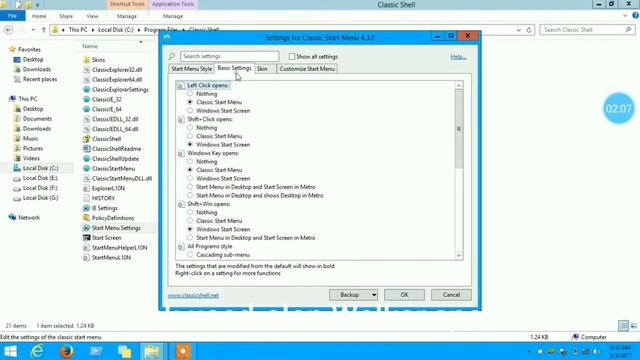
Task: Select ClassicIE_64 application icon
Action: 86,109
